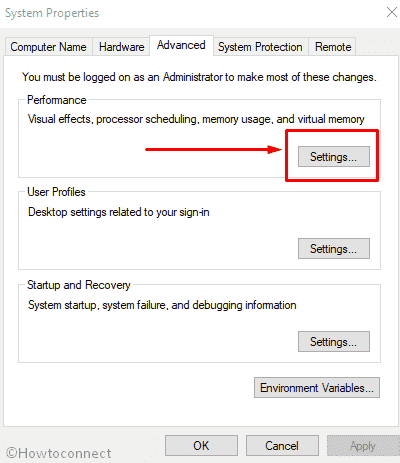Switch to the Computer Name tab
Image resolution: width=400 pixels, height=463 pixels.
48,47
